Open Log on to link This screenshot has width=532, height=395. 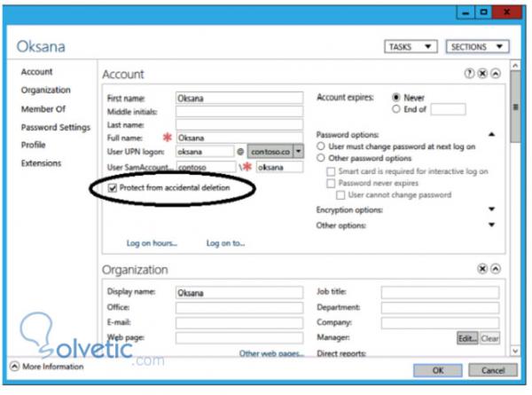click(225, 243)
